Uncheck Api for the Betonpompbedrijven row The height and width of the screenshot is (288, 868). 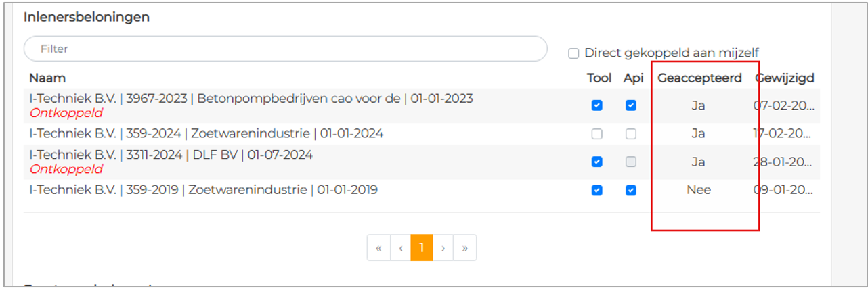point(631,105)
